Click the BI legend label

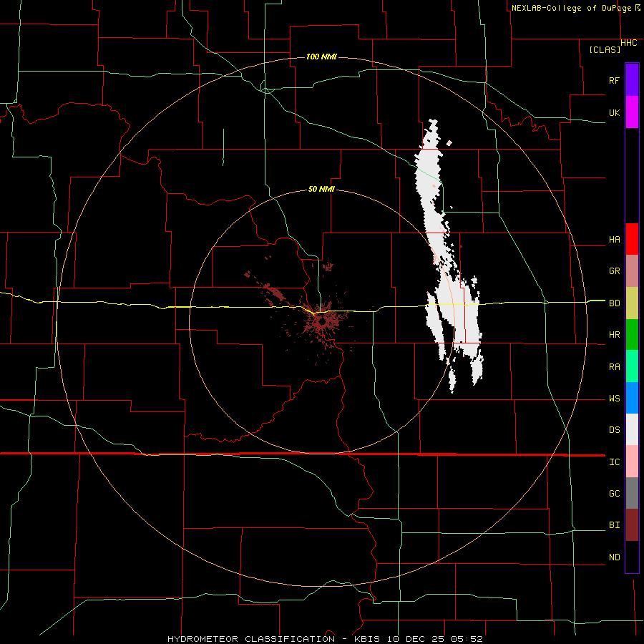614,525
